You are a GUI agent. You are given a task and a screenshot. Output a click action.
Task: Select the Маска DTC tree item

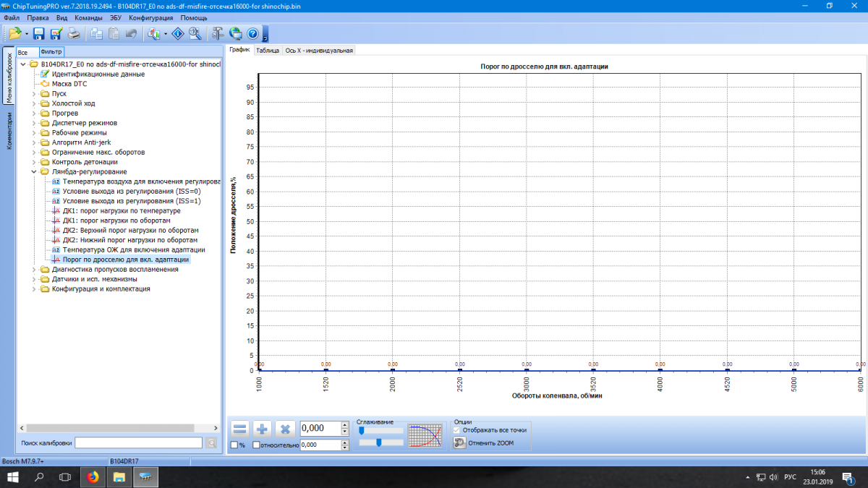[69, 84]
